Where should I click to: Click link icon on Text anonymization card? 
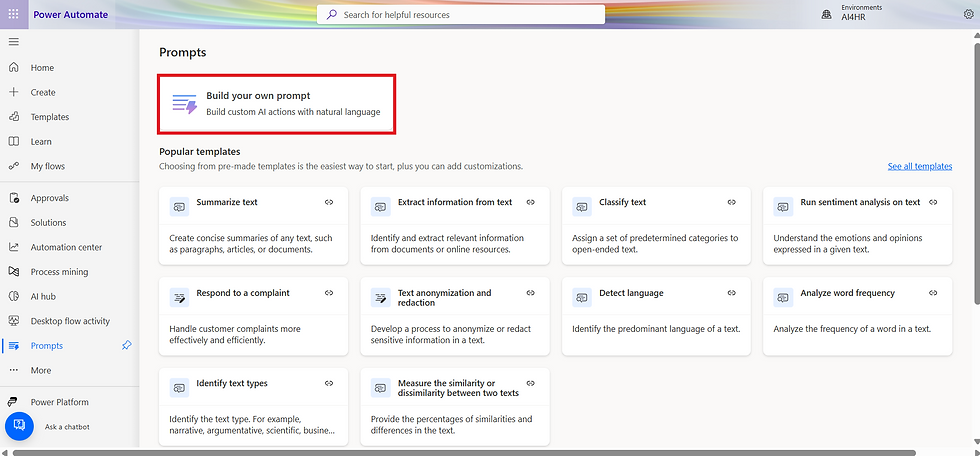(531, 293)
